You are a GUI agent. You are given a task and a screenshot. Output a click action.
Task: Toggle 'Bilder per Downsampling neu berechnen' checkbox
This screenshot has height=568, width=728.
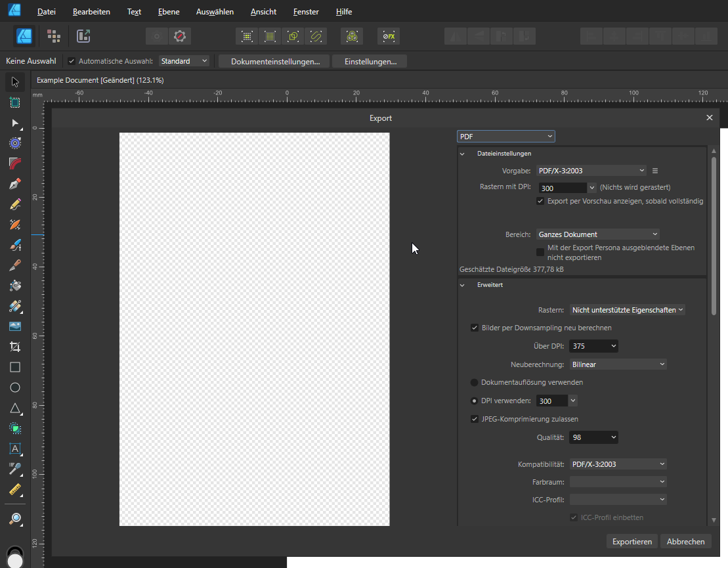tap(475, 328)
